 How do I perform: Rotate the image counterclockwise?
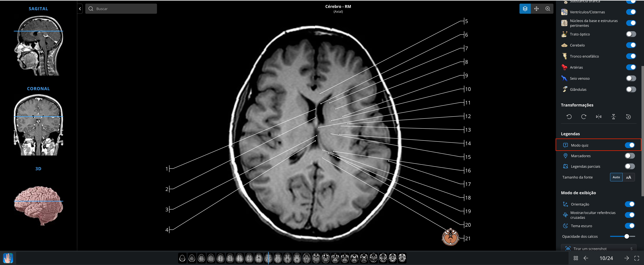[569, 117]
